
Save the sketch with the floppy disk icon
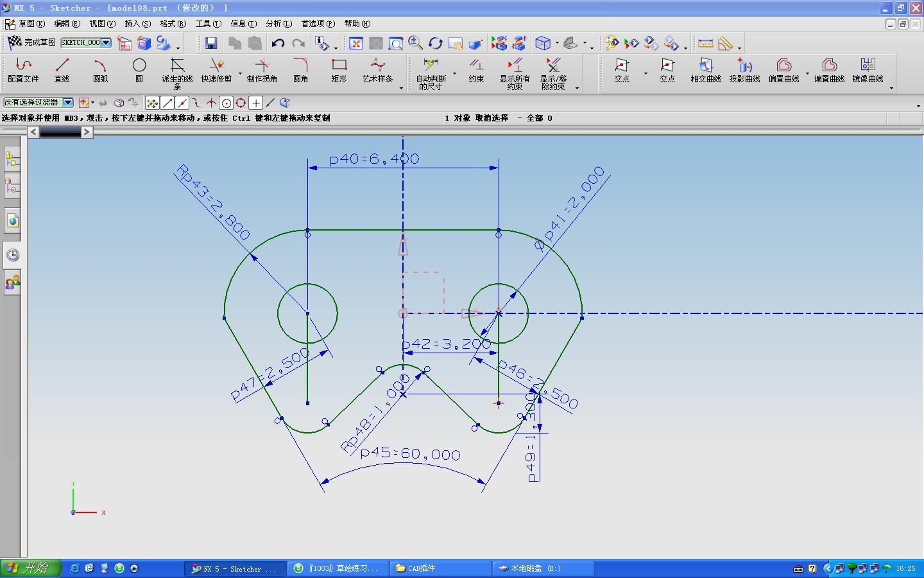211,43
